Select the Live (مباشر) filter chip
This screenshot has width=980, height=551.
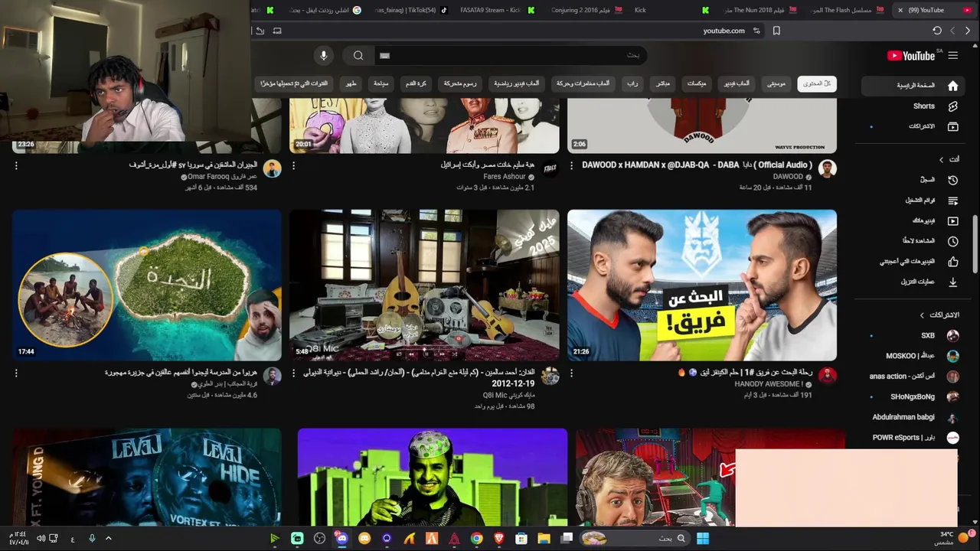pos(663,83)
